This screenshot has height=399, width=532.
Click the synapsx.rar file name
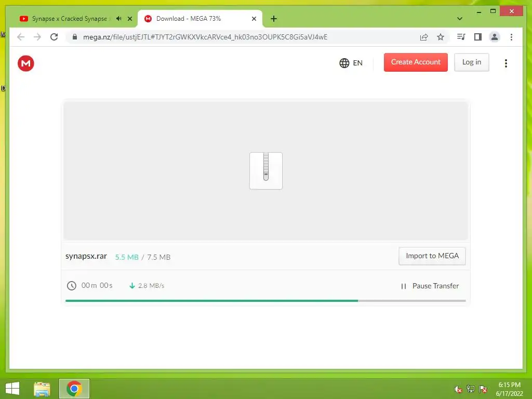coord(86,256)
